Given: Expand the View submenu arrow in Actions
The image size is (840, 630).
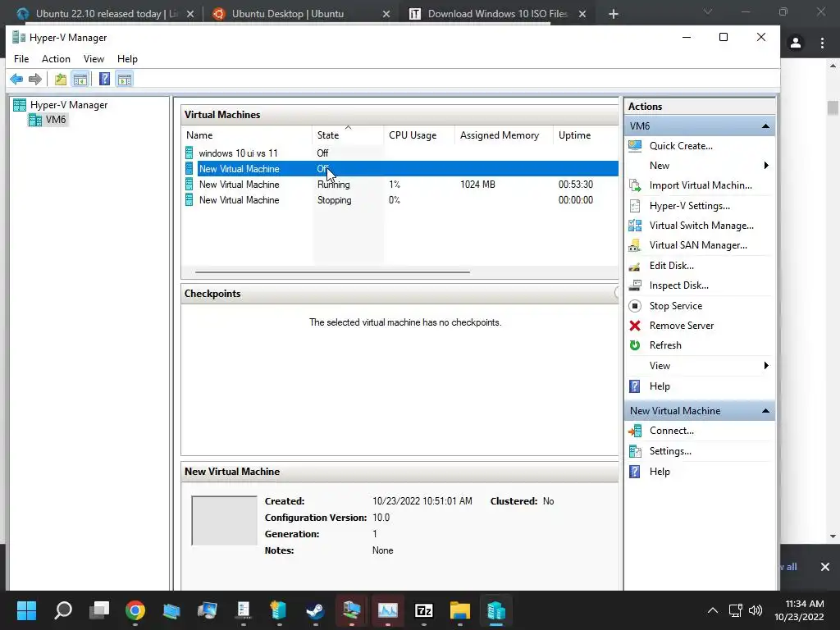Looking at the screenshot, I should pos(766,366).
